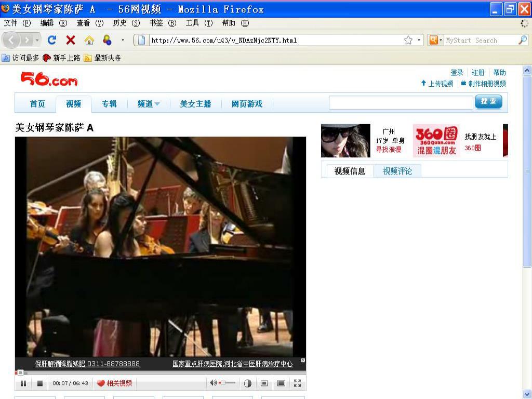Mute the video with speaker icon
532x399 pixels.
click(x=212, y=383)
